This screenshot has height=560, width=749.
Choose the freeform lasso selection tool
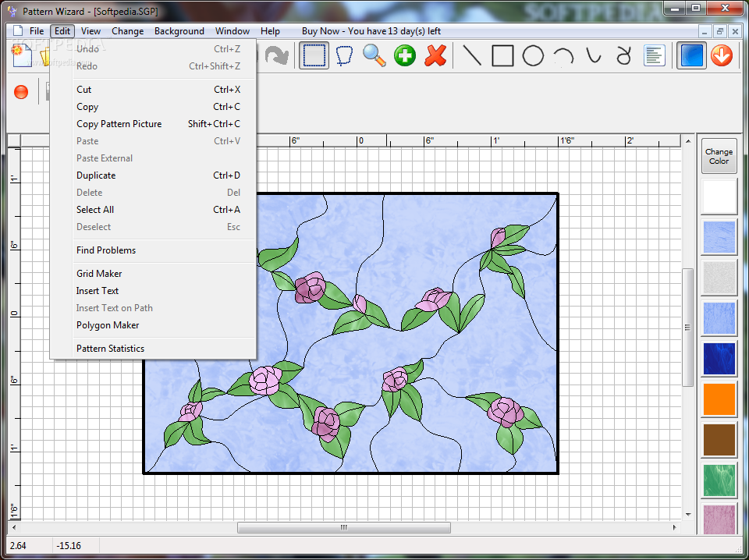pyautogui.click(x=344, y=56)
